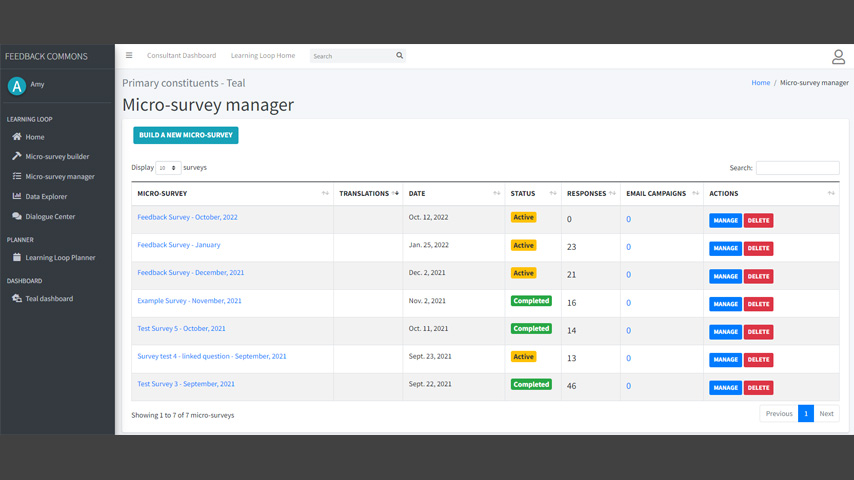Delete Feedback Survey - January

click(758, 248)
